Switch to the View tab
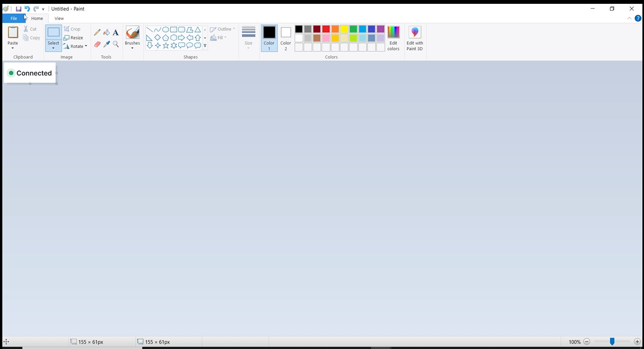 pyautogui.click(x=59, y=18)
